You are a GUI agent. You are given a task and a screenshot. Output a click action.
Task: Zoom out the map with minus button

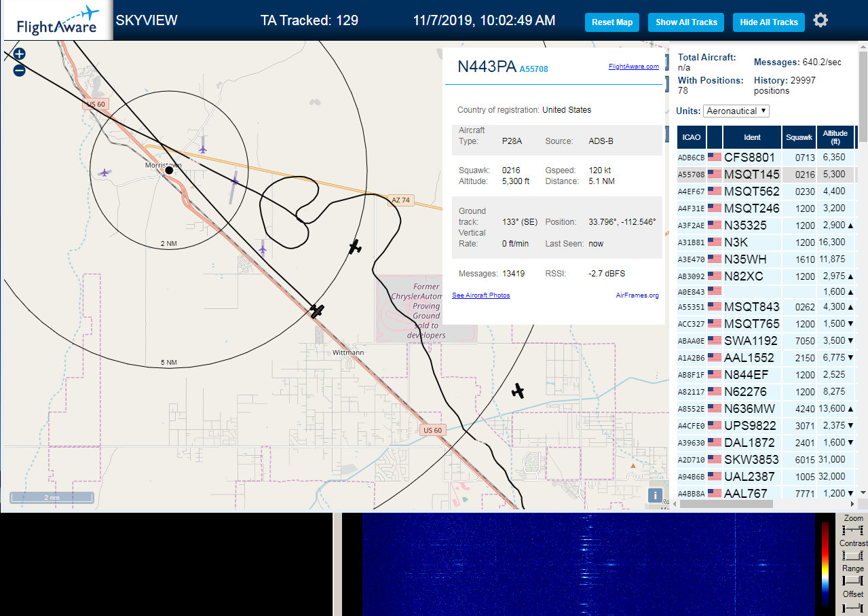click(x=19, y=70)
